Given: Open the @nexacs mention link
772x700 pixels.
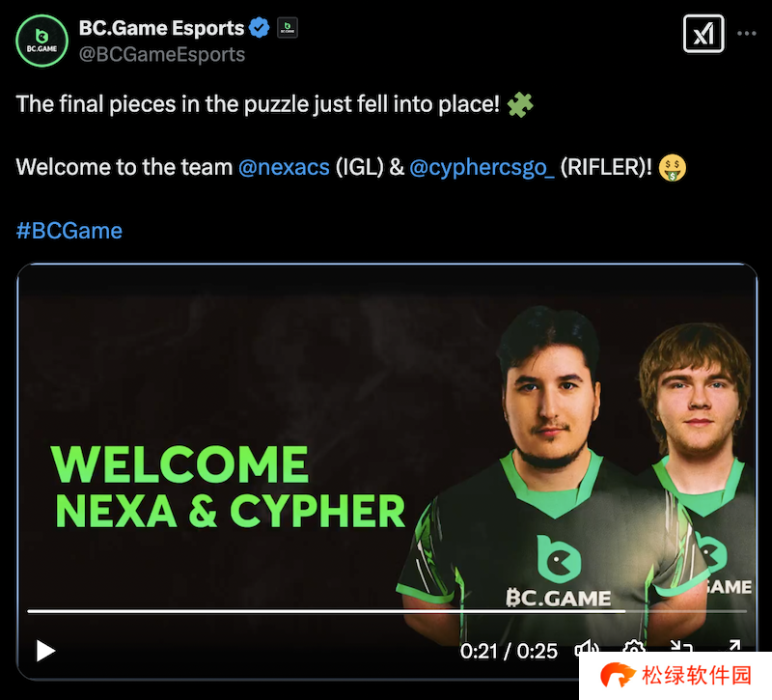Looking at the screenshot, I should (284, 167).
